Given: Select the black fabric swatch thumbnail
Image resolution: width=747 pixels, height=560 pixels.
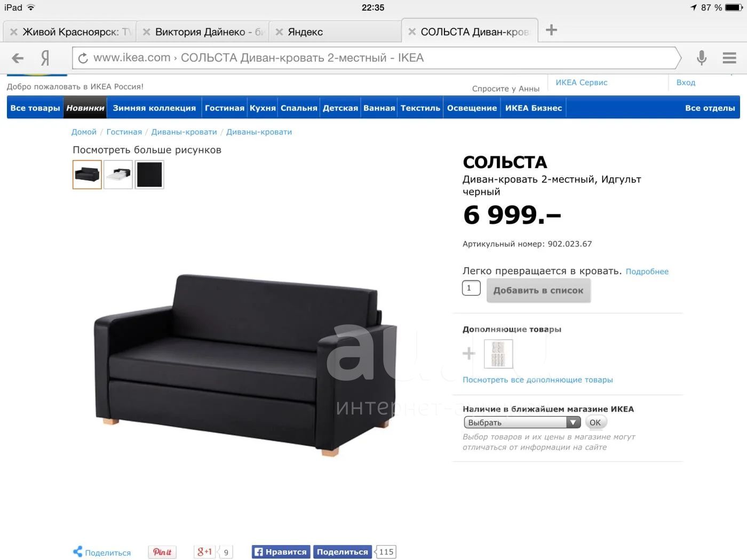Looking at the screenshot, I should (x=149, y=174).
